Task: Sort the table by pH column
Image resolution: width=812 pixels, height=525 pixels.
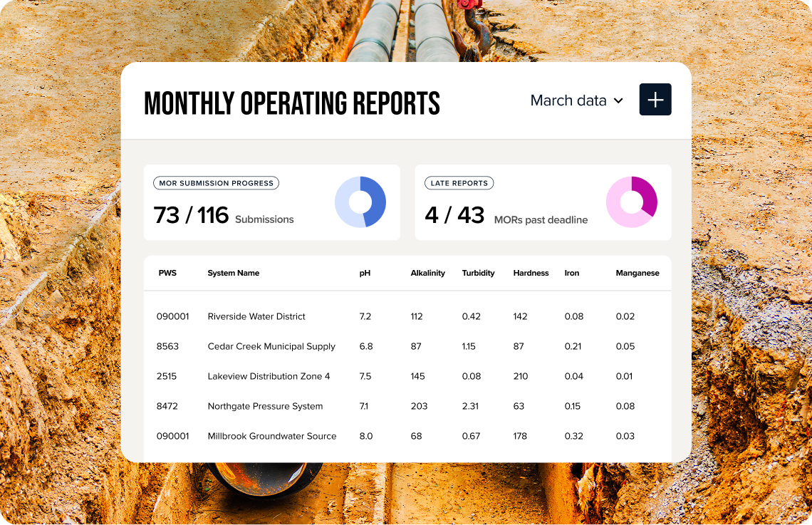Action: pos(364,273)
